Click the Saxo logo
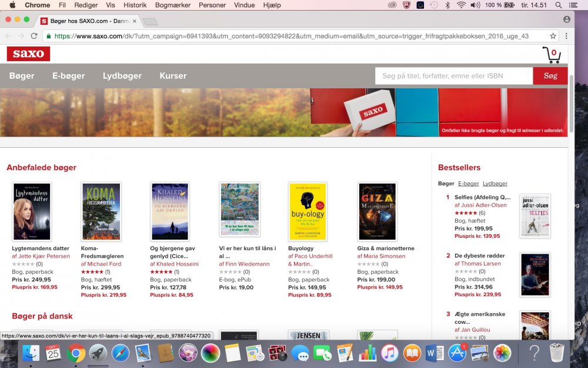Screen dimensions: 588x368 pos(28,54)
